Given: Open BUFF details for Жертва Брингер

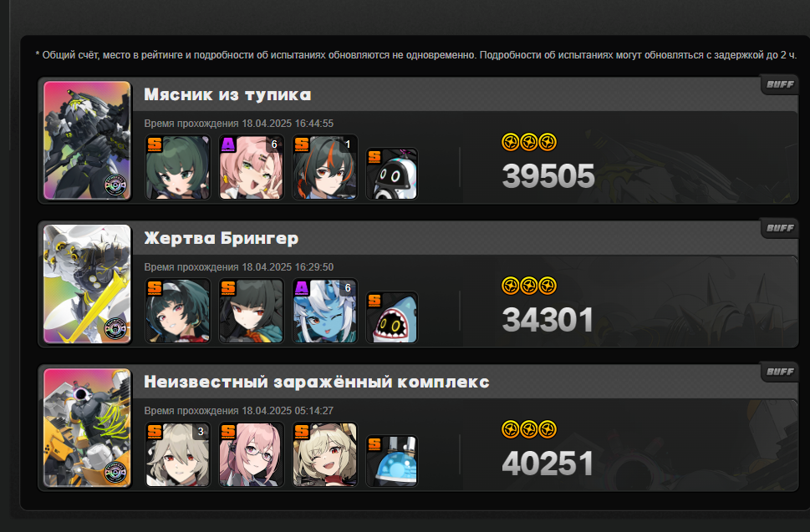Looking at the screenshot, I should tap(780, 228).
